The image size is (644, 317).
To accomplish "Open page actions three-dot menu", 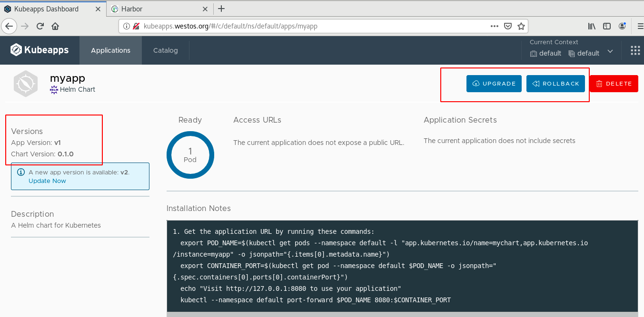I will coord(495,26).
